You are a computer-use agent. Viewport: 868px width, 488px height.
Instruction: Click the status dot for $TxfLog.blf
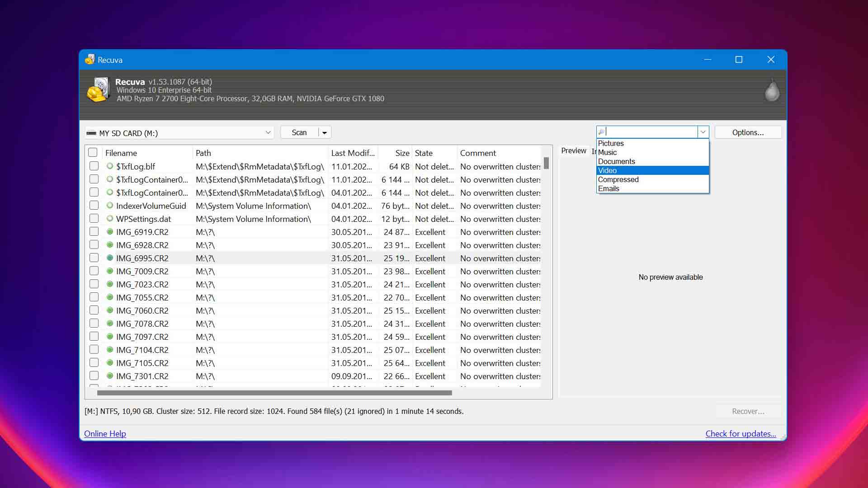point(109,166)
